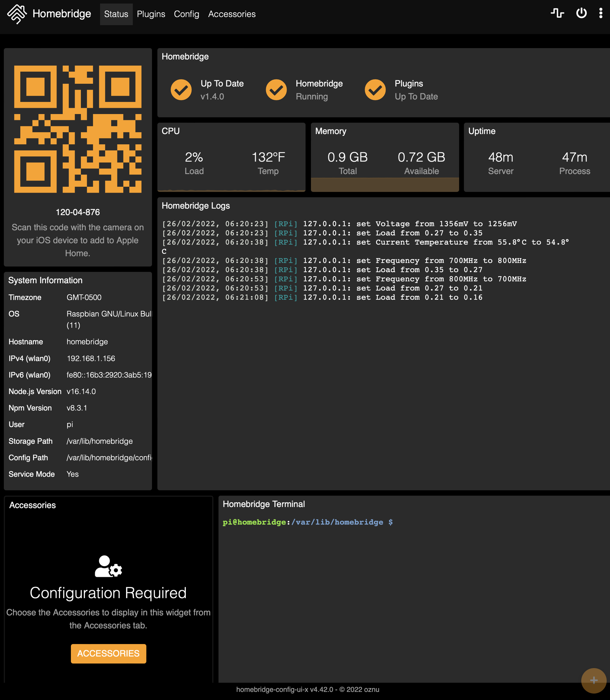Image resolution: width=610 pixels, height=700 pixels.
Task: Open the restart activity pulse icon
Action: pos(557,13)
